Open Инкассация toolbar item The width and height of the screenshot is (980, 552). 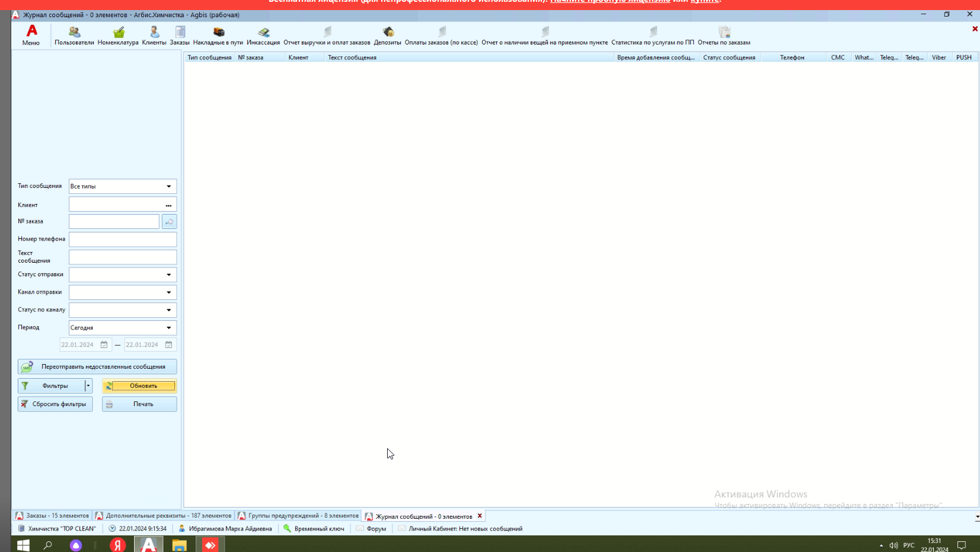pos(263,35)
